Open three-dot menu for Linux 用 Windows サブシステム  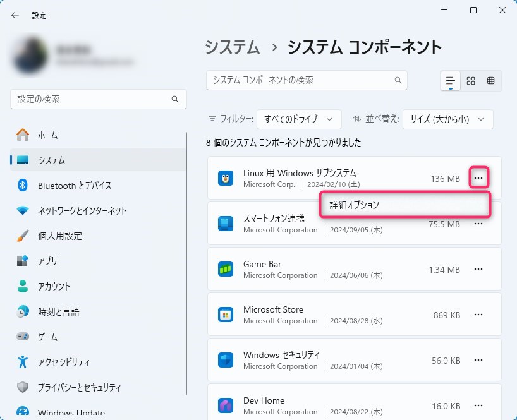tap(478, 179)
